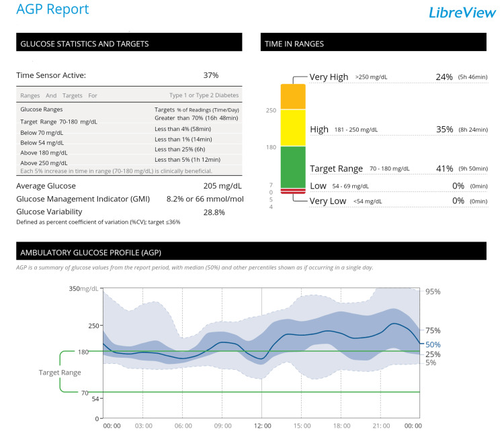The image size is (504, 433).
Task: Click the percent coefficient of variation definition
Action: pos(98,222)
